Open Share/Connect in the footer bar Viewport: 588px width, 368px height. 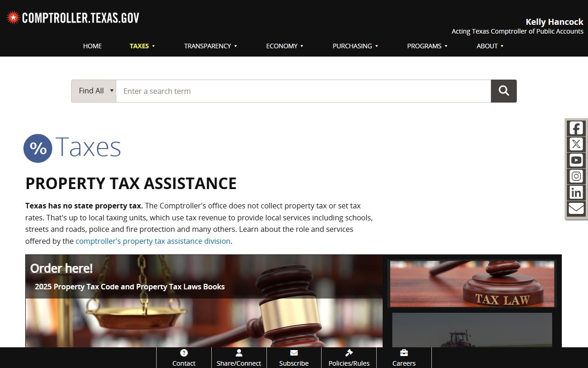(x=239, y=358)
